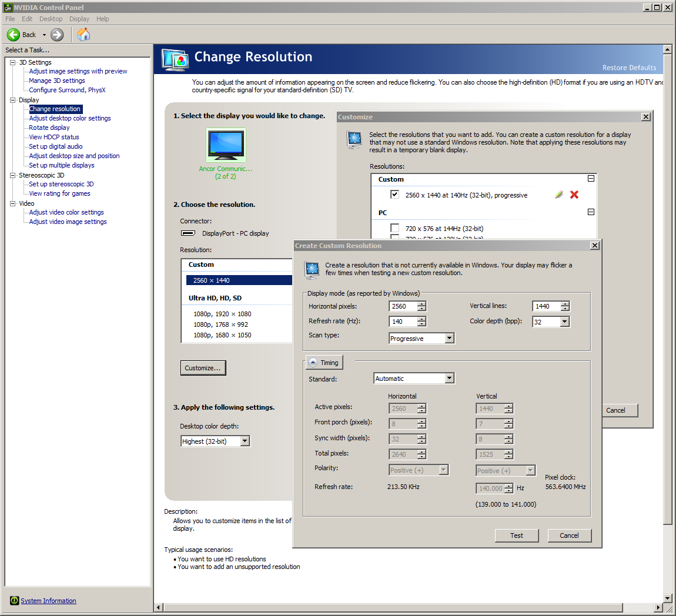Collapse the PC resolutions group

tap(591, 212)
